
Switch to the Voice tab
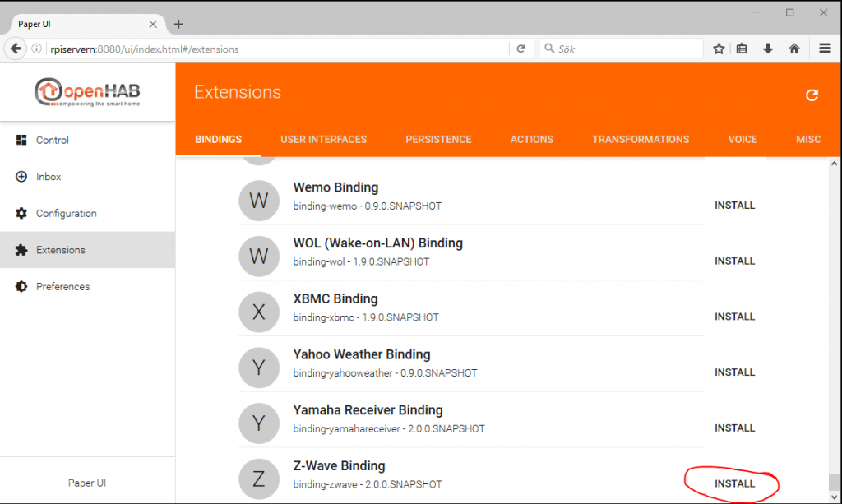point(743,140)
